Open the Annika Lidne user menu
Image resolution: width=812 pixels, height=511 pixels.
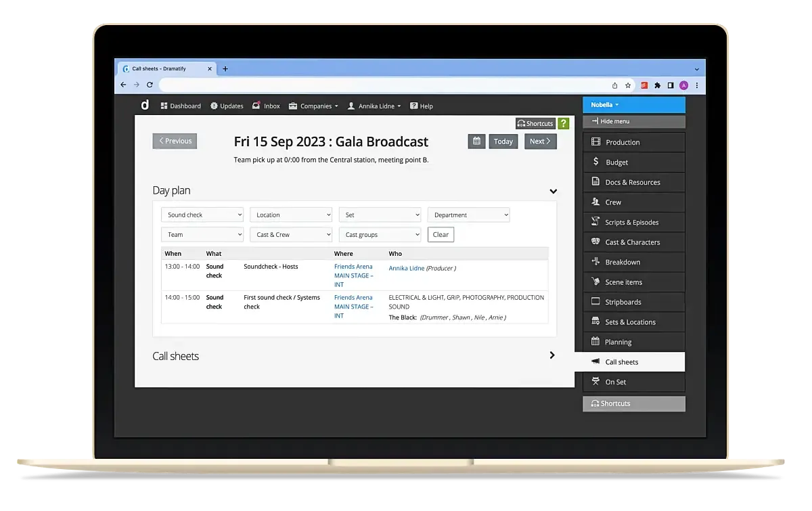coord(374,106)
